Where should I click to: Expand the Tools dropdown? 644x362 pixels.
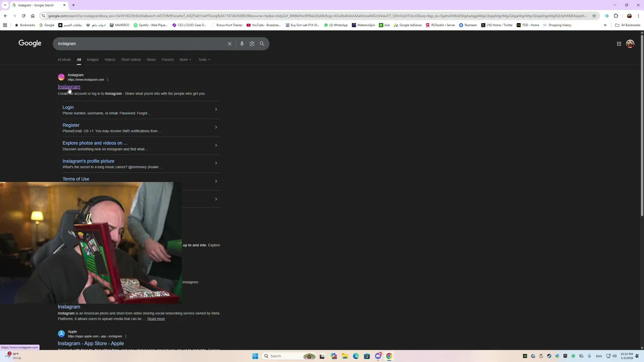(204, 59)
